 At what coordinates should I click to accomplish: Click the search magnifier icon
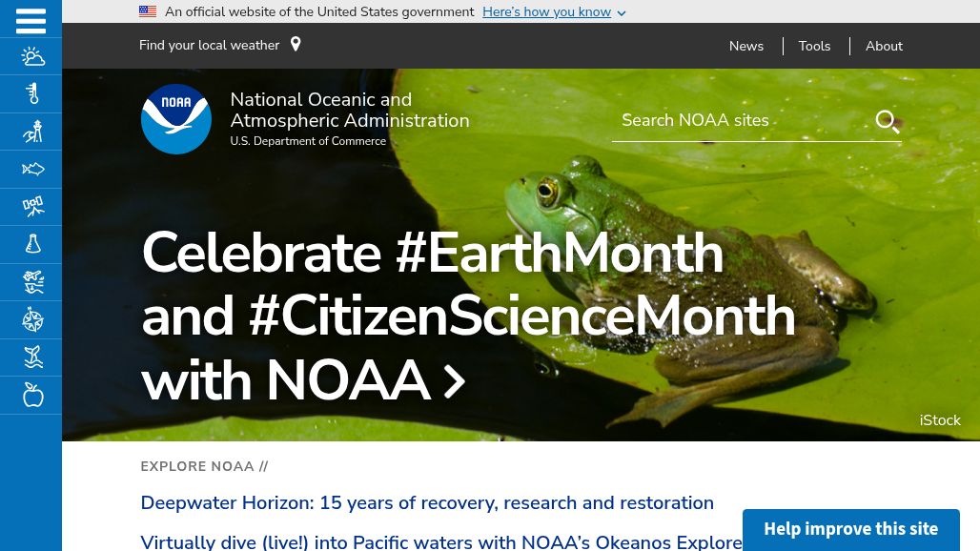point(888,121)
